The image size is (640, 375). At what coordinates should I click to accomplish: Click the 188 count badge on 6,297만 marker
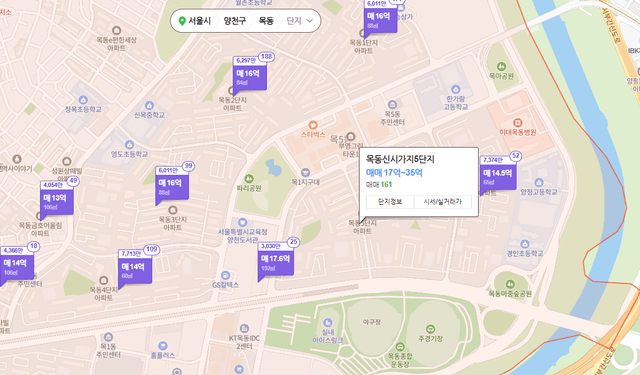[267, 57]
